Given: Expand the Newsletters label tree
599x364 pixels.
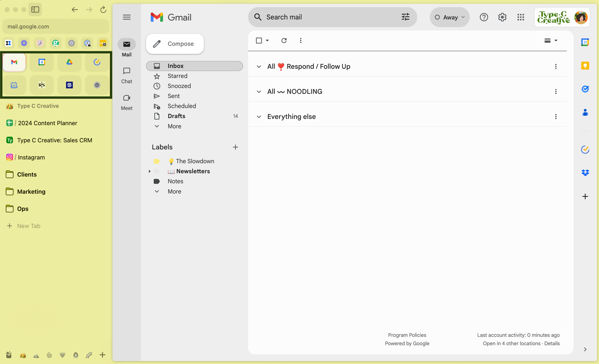Looking at the screenshot, I should click(149, 171).
